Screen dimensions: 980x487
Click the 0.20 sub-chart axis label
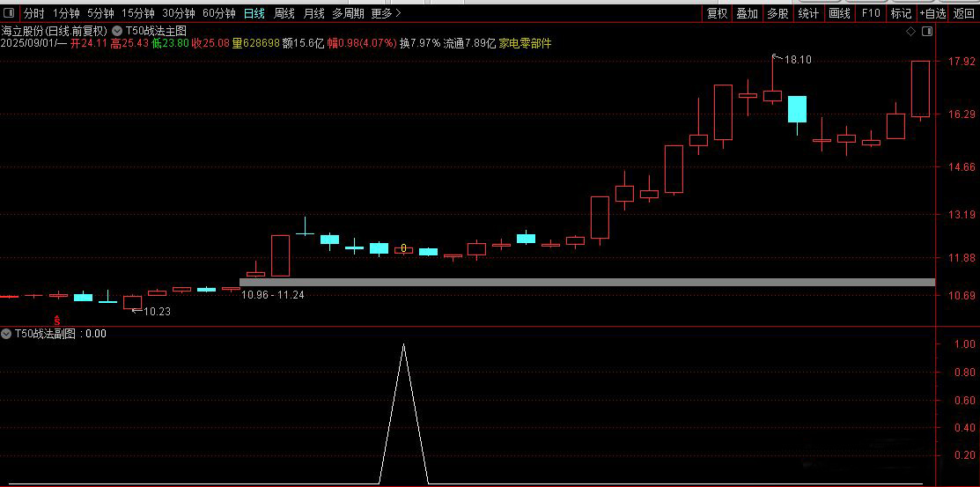coord(965,456)
